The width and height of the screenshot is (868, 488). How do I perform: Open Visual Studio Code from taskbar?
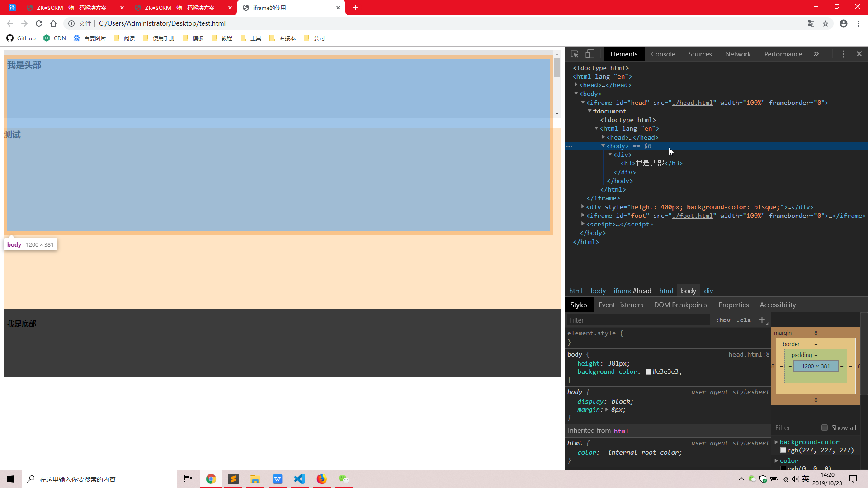(x=299, y=479)
